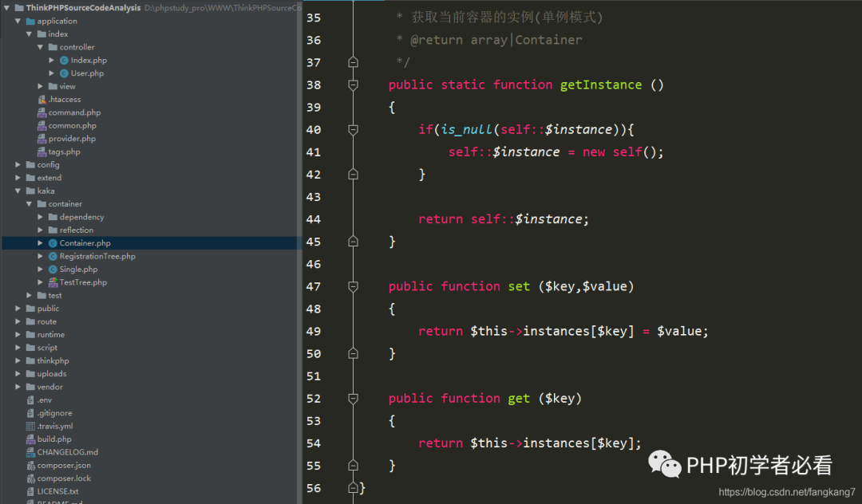862x504 pixels.
Task: Expand the config folder arrow
Action: click(18, 165)
